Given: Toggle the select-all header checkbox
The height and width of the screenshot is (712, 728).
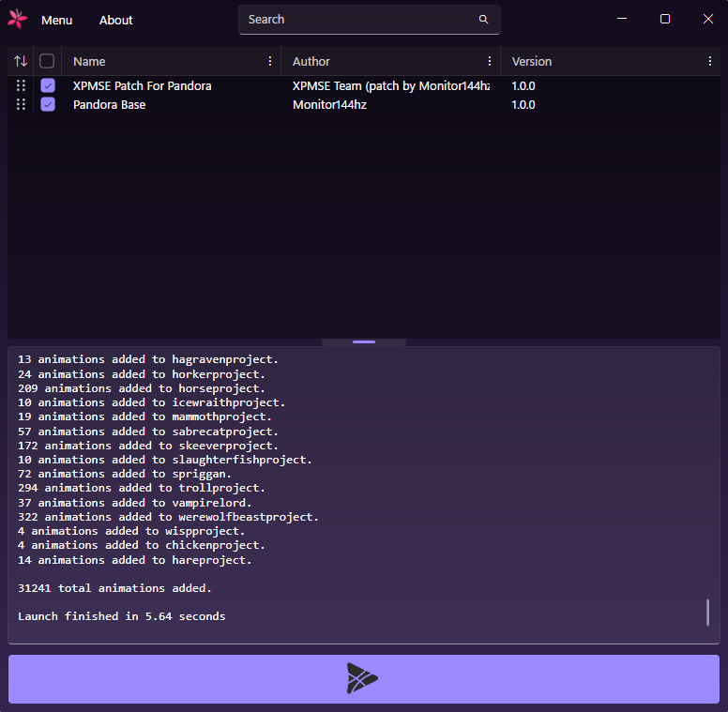Looking at the screenshot, I should pyautogui.click(x=47, y=61).
